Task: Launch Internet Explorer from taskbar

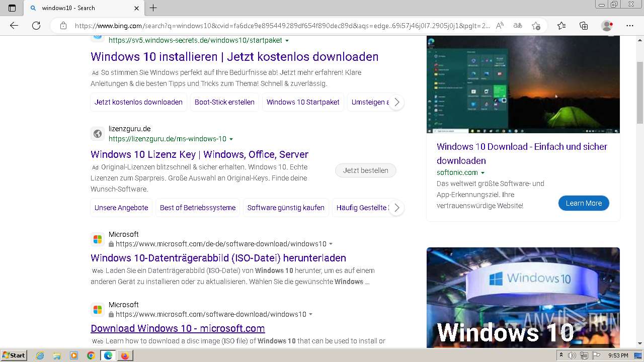Action: coord(40,355)
